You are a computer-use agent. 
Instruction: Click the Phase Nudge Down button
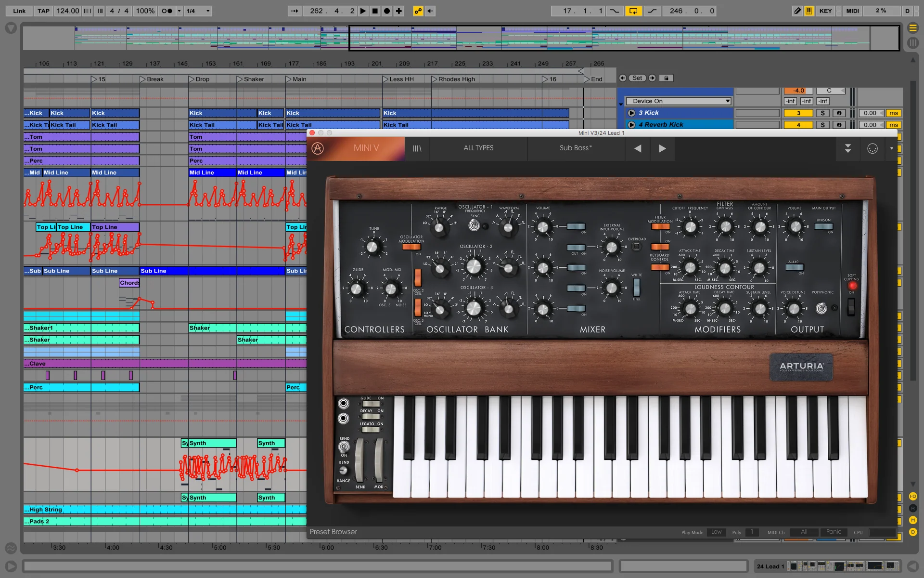point(87,11)
